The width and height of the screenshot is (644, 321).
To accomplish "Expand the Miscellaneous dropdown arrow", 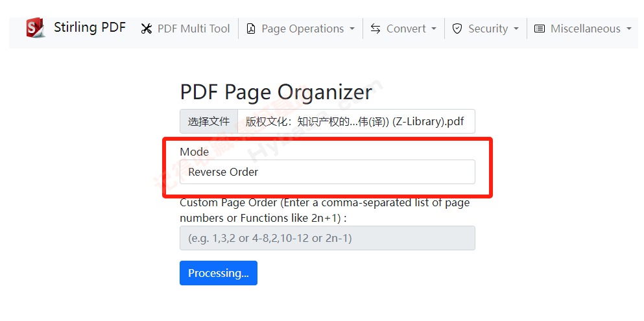I will point(629,29).
